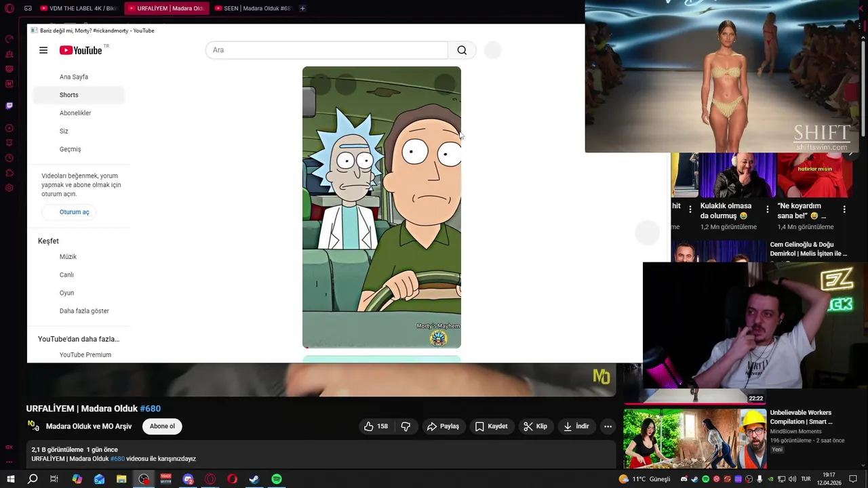Open GX Corner gamepad icon in tab bar
Screen dimensions: 868x488
(28, 8)
